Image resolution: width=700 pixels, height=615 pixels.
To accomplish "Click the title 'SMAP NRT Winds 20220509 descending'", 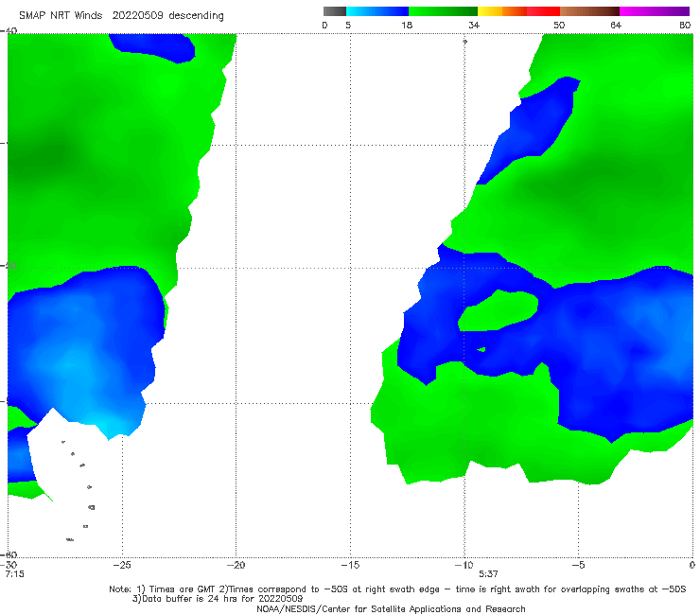I will tap(121, 15).
